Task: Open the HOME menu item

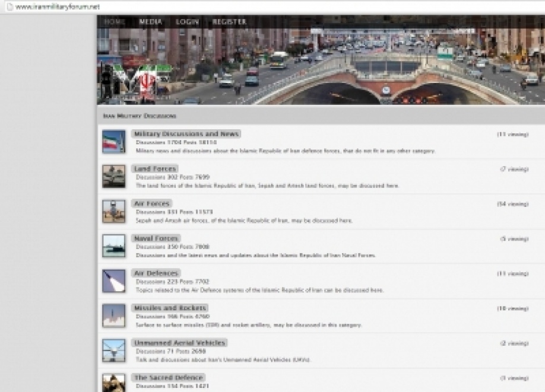Action: [x=115, y=21]
